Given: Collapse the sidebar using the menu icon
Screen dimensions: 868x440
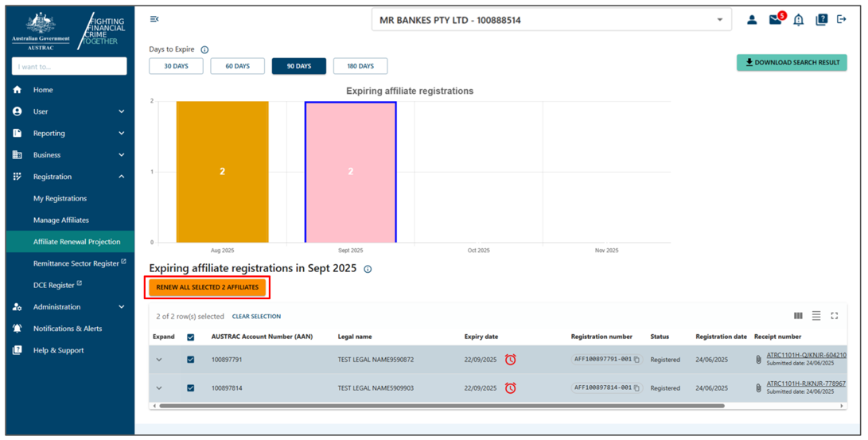Looking at the screenshot, I should point(154,19).
